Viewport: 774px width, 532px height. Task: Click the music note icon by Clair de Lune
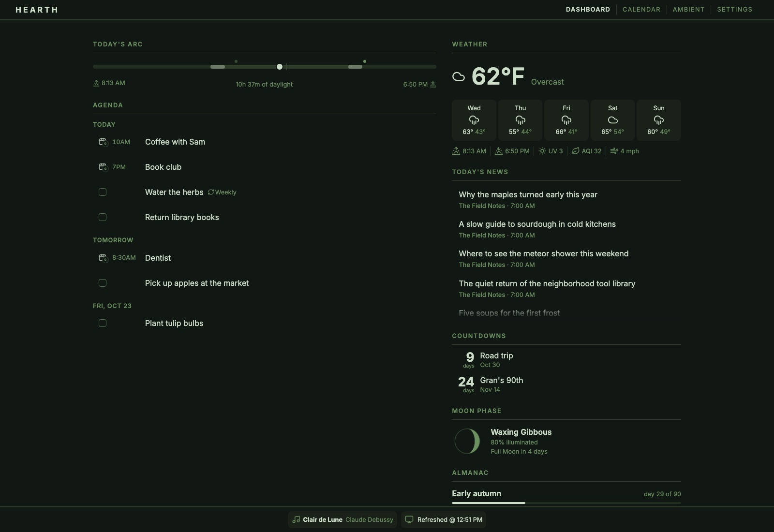click(296, 519)
